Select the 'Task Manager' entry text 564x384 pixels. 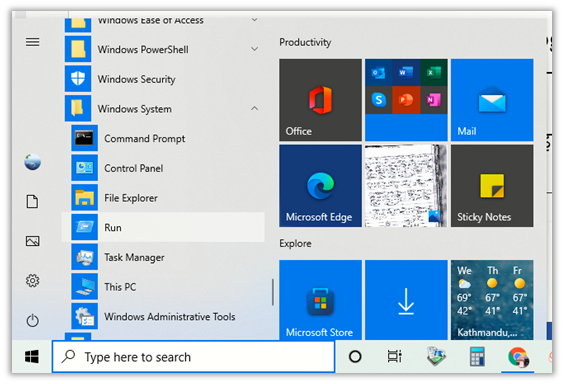pyautogui.click(x=134, y=257)
